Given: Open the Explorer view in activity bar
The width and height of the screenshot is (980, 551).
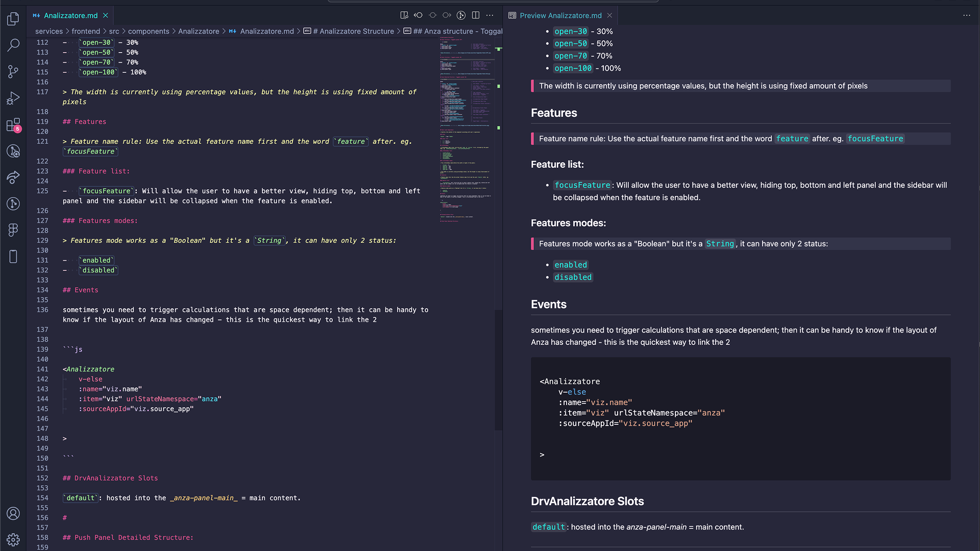Looking at the screenshot, I should pos(13,19).
